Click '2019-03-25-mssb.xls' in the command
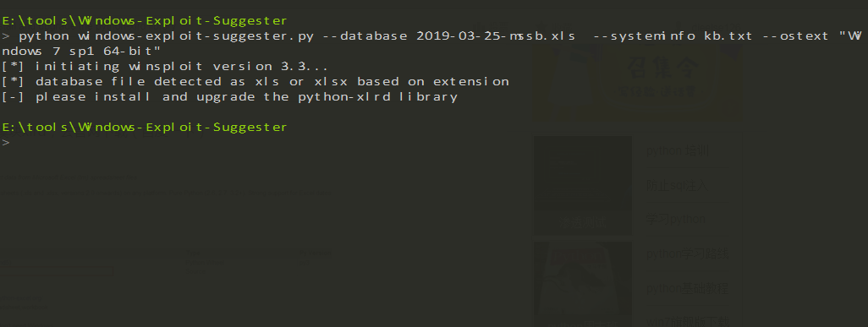This screenshot has height=327, width=868. tap(496, 36)
